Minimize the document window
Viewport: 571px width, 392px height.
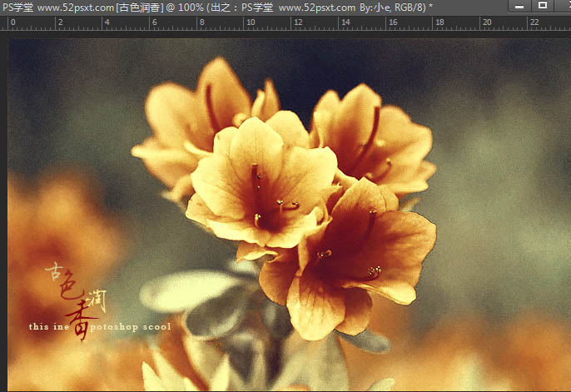tap(519, 6)
